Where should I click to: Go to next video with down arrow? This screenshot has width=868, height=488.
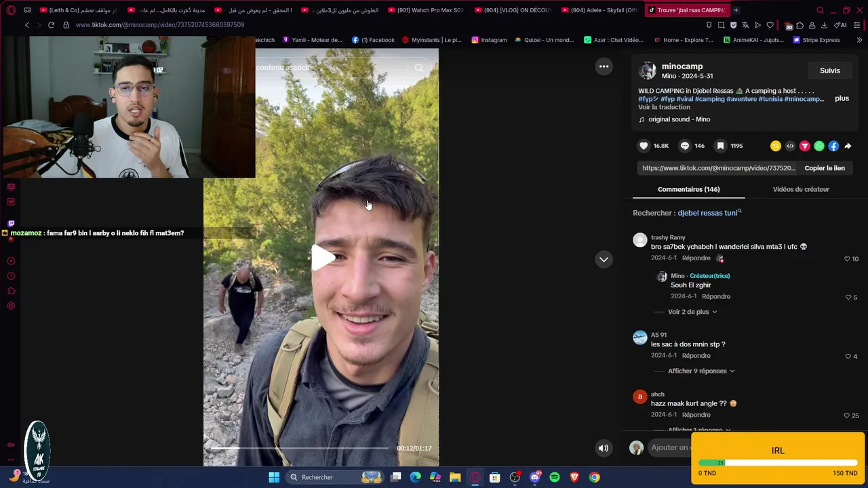[x=604, y=260]
